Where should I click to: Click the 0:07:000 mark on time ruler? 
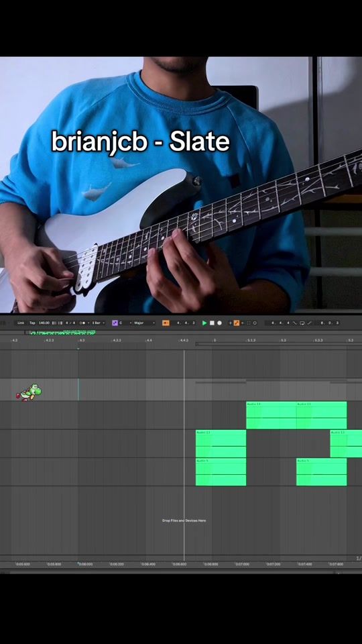click(242, 564)
